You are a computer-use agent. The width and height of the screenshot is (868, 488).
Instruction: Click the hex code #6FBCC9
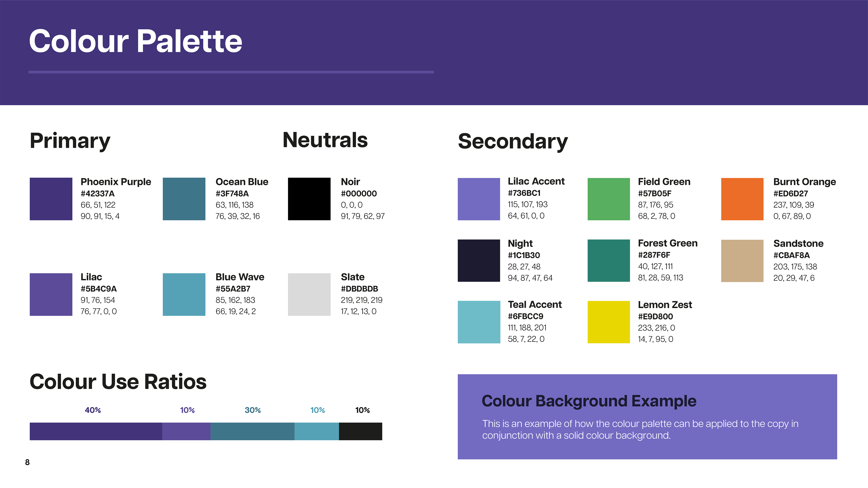[526, 316]
